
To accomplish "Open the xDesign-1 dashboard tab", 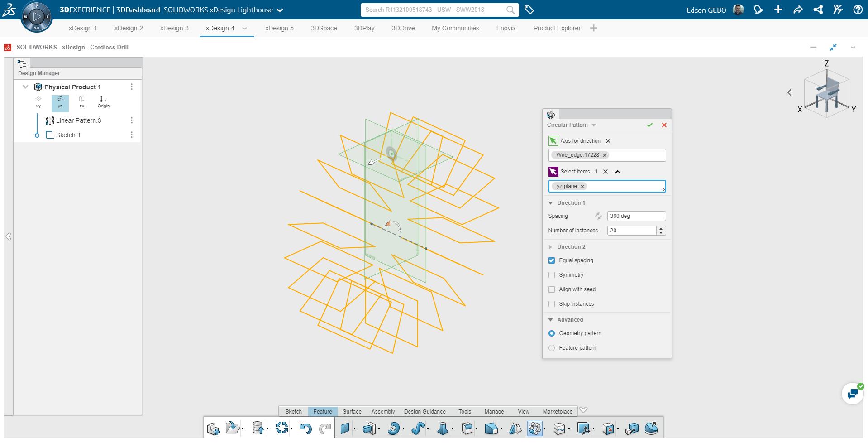I will coord(83,28).
